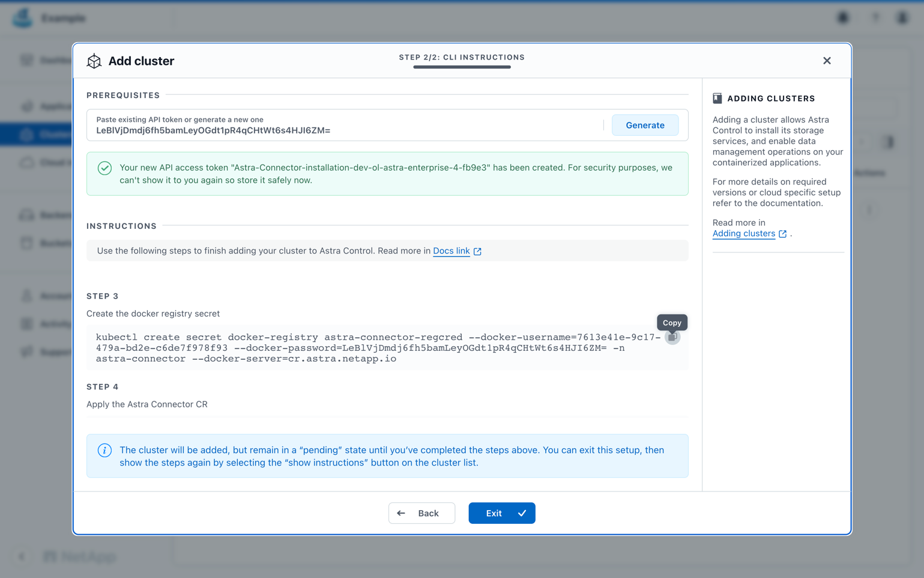Click the Adding clusters external link icon
This screenshot has height=578, width=924.
point(782,234)
